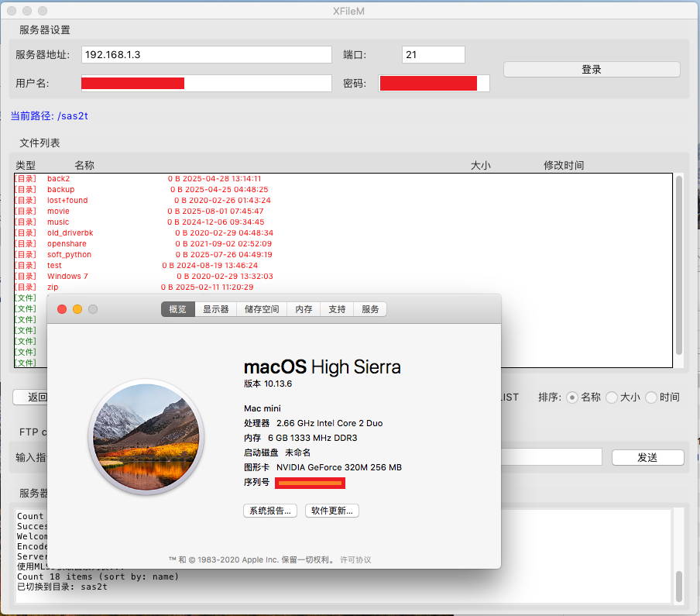Open the 储存空间 tab
Viewport: 700px width, 616px height.
tap(261, 309)
